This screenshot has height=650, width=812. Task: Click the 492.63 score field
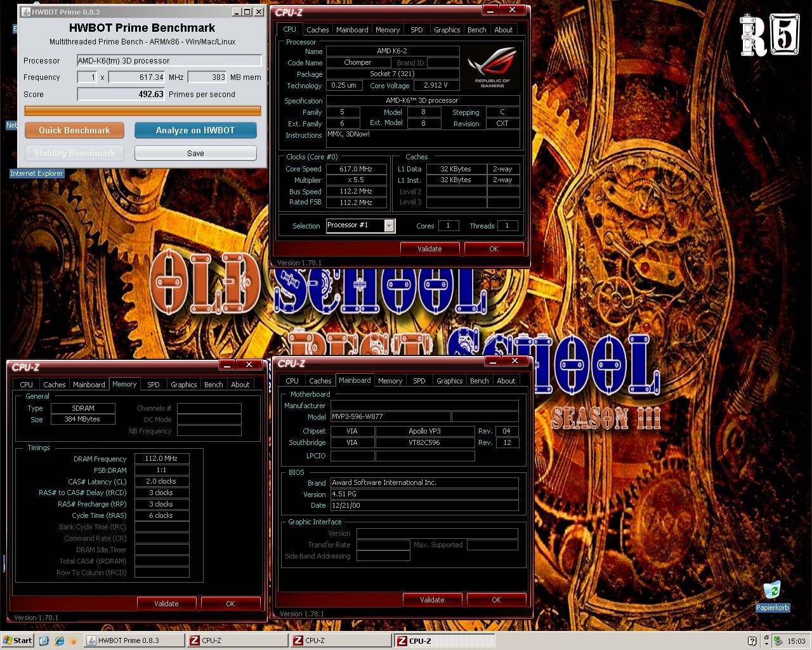pyautogui.click(x=121, y=94)
